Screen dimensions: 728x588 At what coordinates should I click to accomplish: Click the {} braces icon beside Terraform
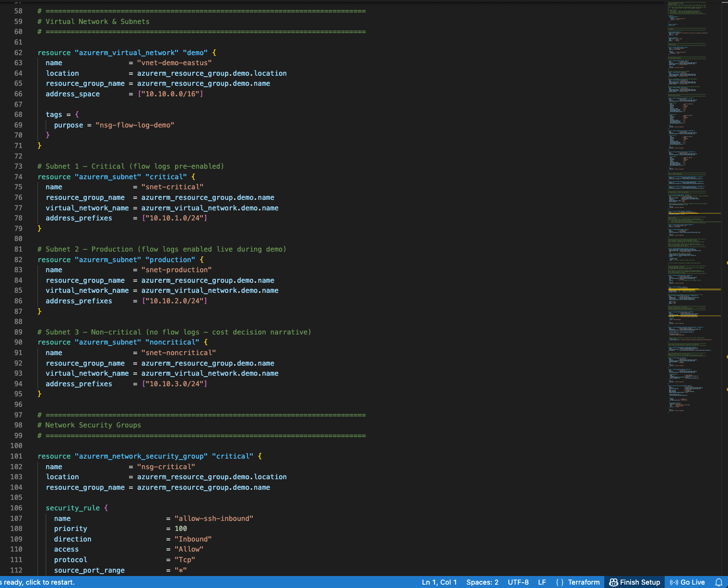(559, 582)
